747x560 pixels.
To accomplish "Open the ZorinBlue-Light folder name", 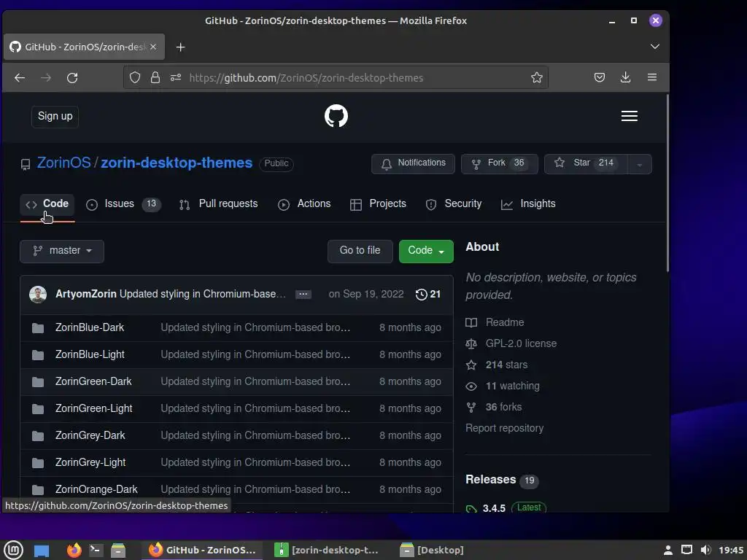I will [x=90, y=355].
